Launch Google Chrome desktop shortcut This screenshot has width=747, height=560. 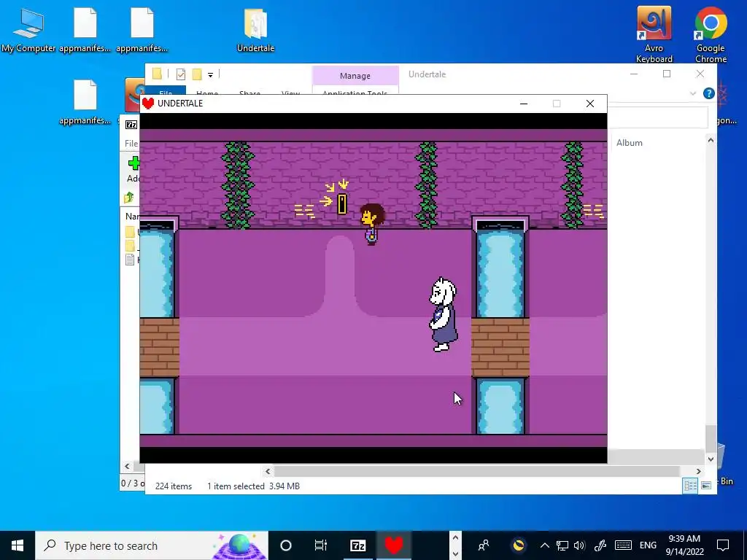[711, 34]
